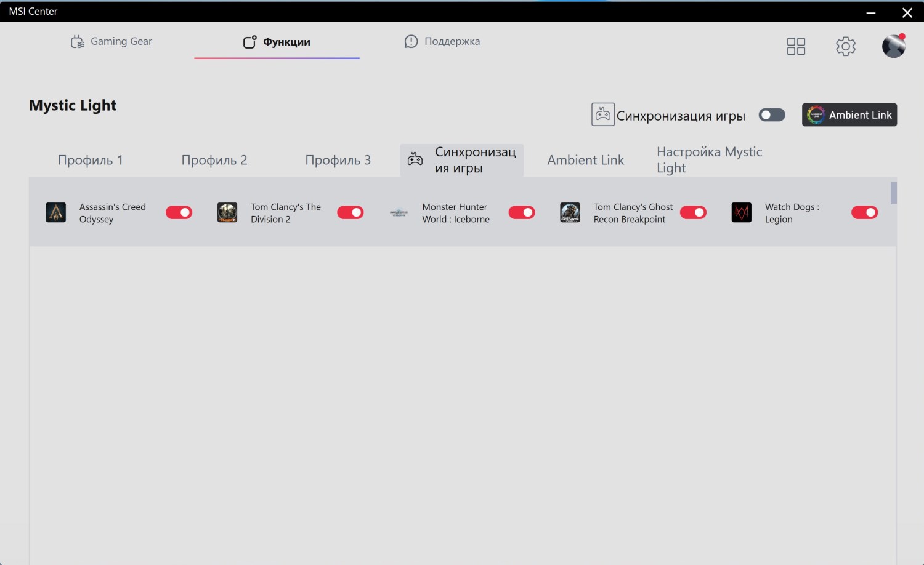Click the Tom Clancy's Ghost Recon Breakpoint label
Image resolution: width=924 pixels, height=565 pixels.
point(633,213)
